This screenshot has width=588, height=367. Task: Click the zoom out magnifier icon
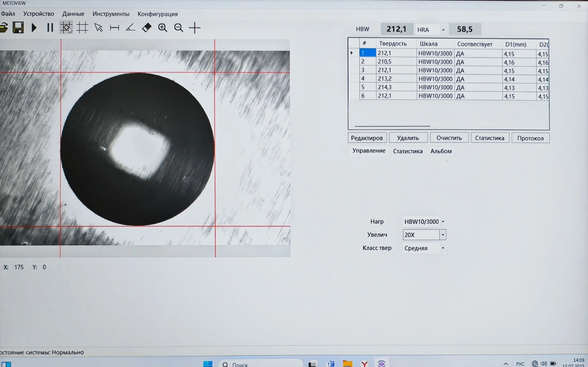pos(179,28)
